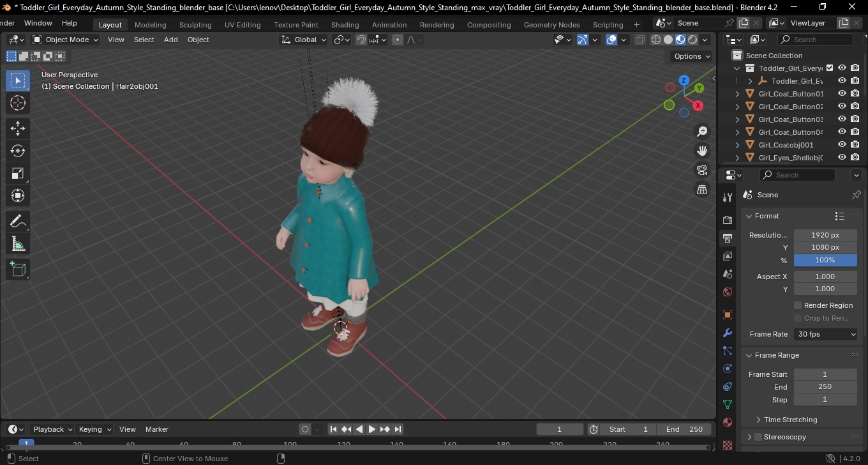Select the Measure tool
The width and height of the screenshot is (868, 465).
click(x=18, y=244)
